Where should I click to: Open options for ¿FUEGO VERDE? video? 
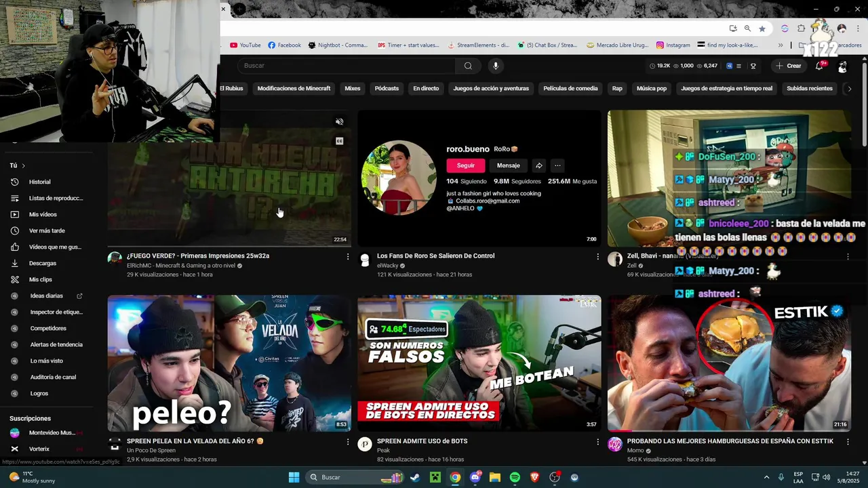348,256
